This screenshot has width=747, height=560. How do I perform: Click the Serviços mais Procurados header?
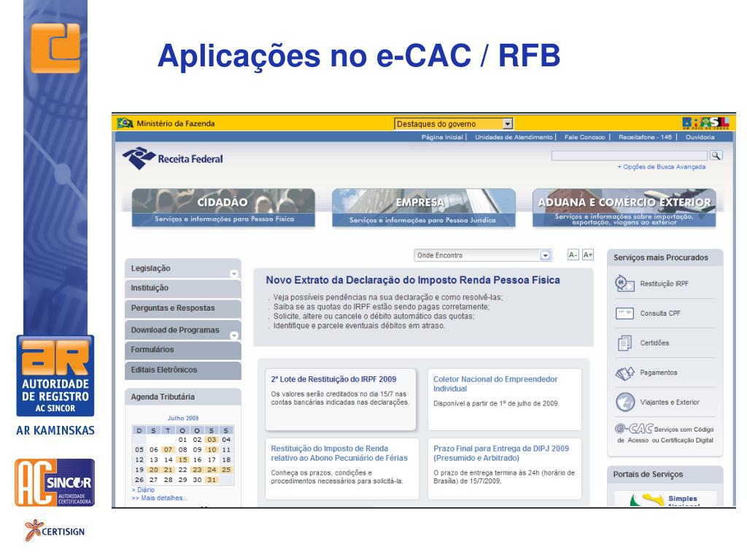pos(665,257)
